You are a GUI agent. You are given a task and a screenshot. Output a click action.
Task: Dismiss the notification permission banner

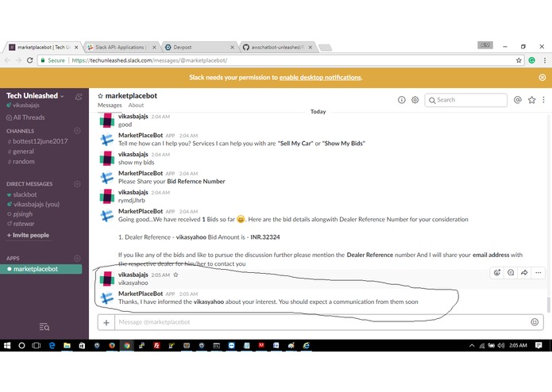coord(542,77)
